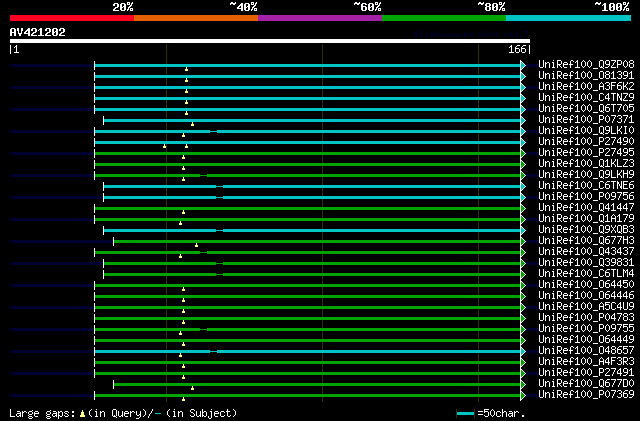Screen dimensions: 640x421
Task: View the UniRef100_Q39831 entry label
Action: click(586, 263)
